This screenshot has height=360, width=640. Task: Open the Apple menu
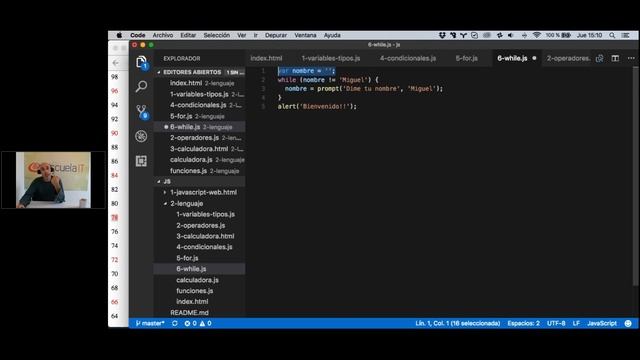119,36
